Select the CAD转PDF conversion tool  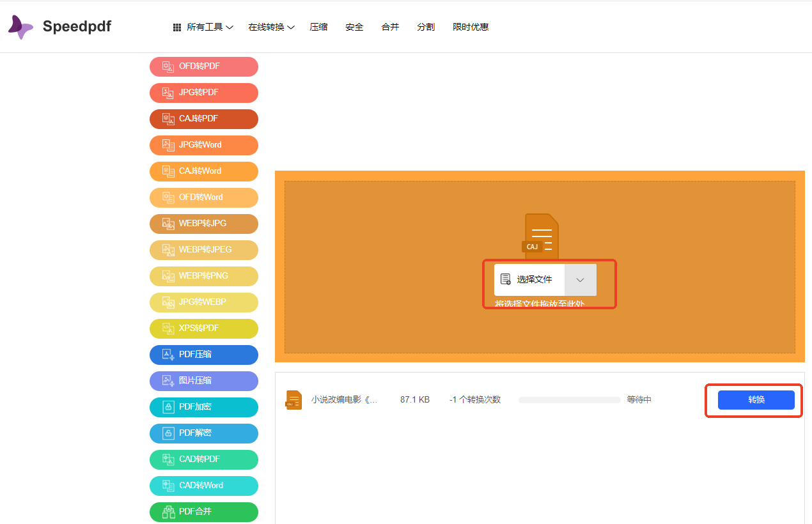pos(203,459)
